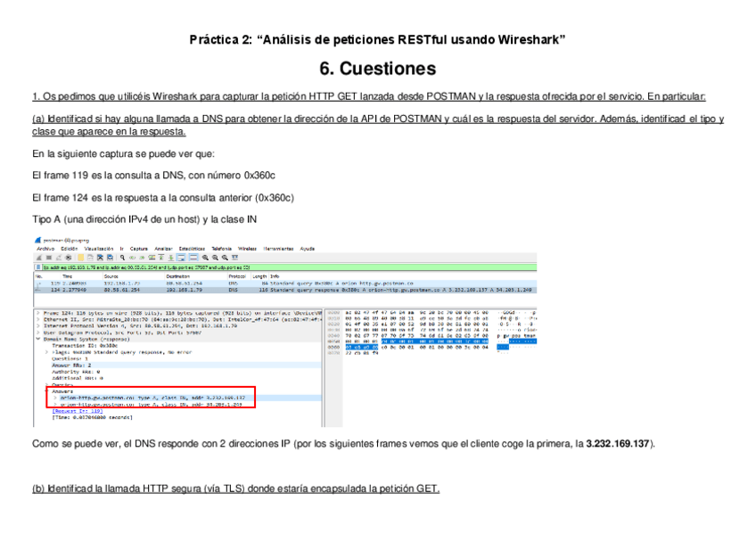Open the Visualización menu

(99, 249)
